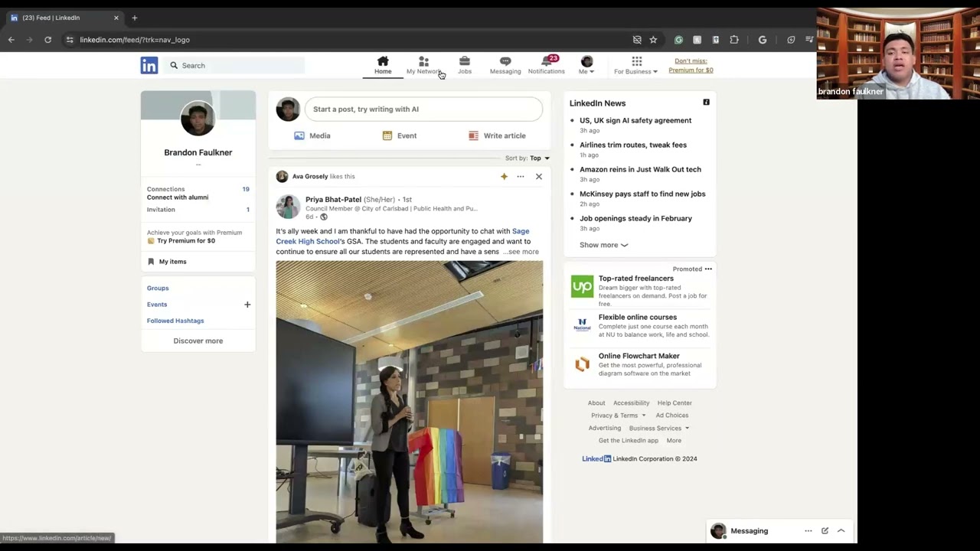Viewport: 980px width, 551px height.
Task: Open My items bookmark
Action: 168,262
